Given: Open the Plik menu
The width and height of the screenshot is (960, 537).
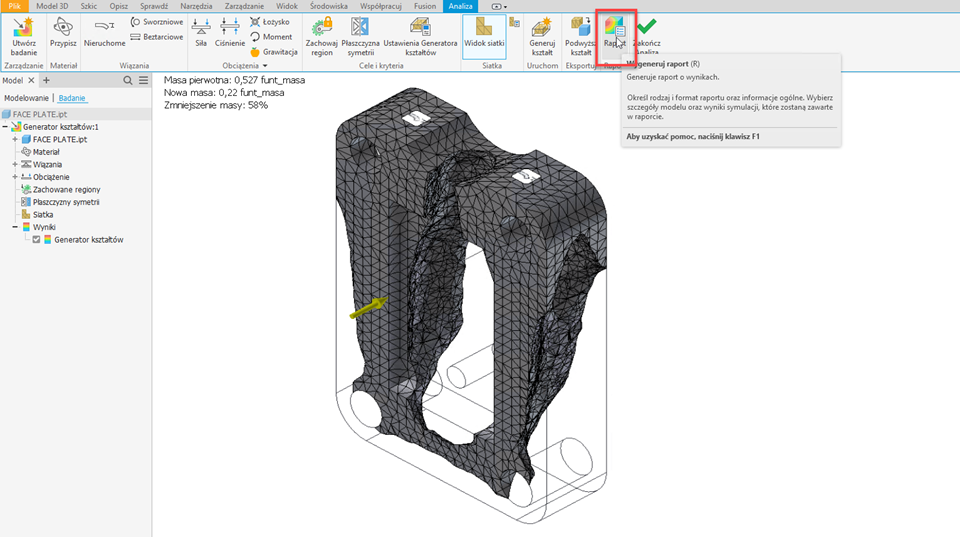Looking at the screenshot, I should click(x=14, y=6).
